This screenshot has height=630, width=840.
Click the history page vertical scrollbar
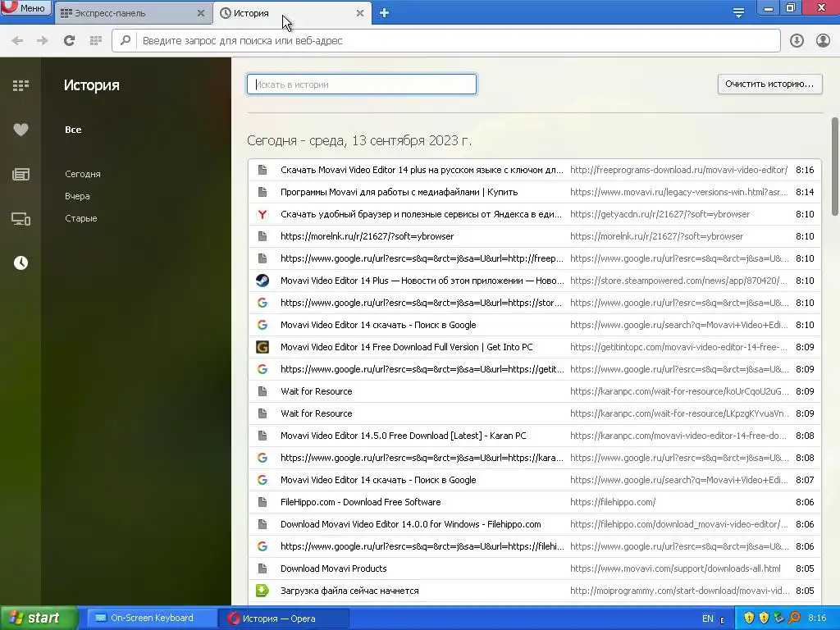click(x=834, y=166)
